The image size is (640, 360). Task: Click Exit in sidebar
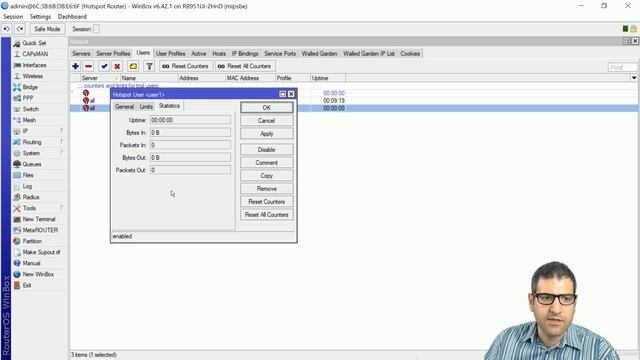click(27, 285)
